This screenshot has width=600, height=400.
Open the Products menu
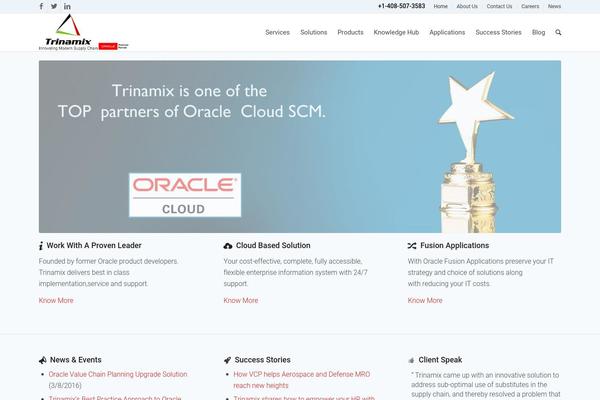tap(350, 33)
